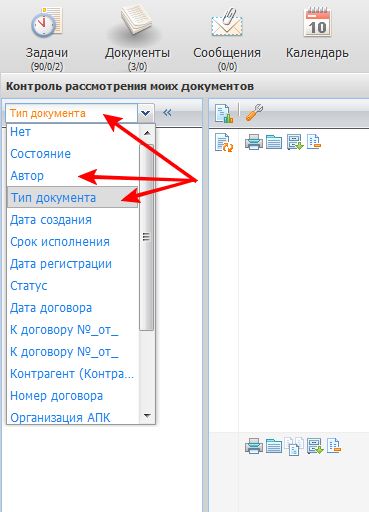Image resolution: width=369 pixels, height=512 pixels.
Task: Click the refresh document list icon
Action: pos(224,142)
